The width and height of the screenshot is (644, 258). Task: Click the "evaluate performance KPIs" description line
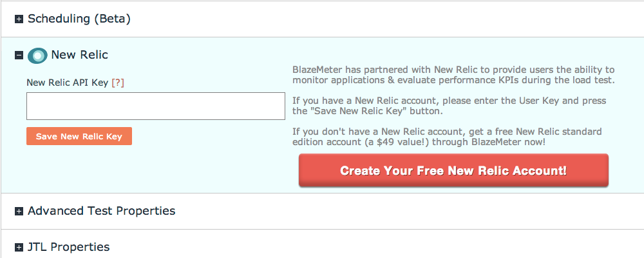tap(453, 80)
